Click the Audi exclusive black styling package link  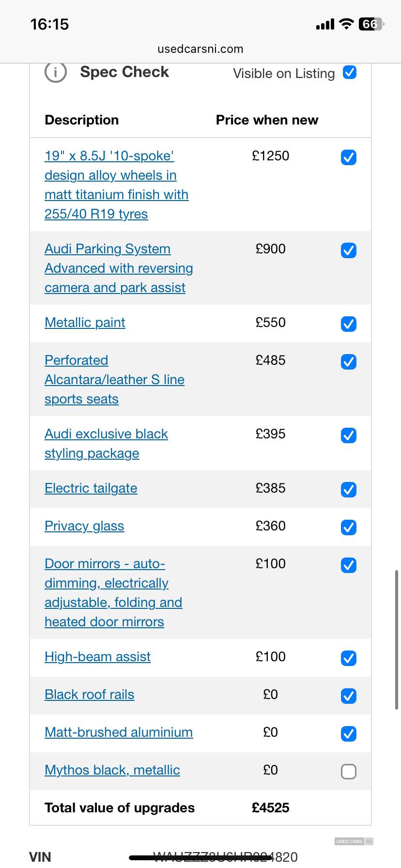click(106, 443)
